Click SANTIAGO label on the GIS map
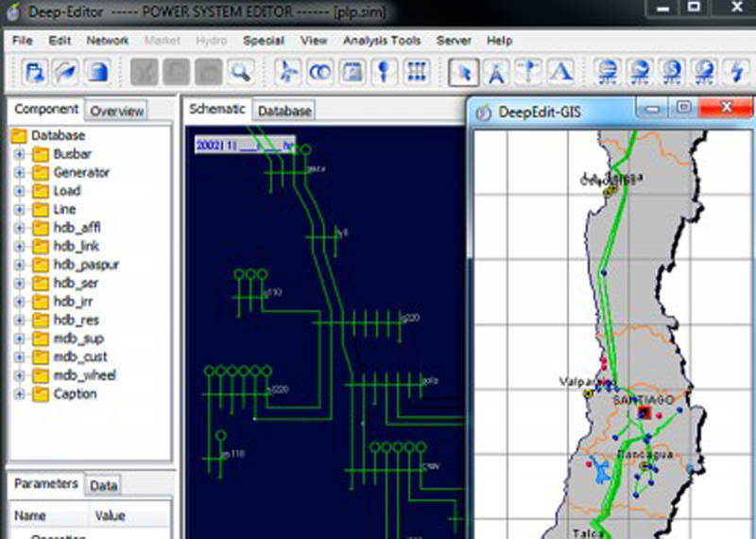This screenshot has width=756, height=539. (644, 400)
